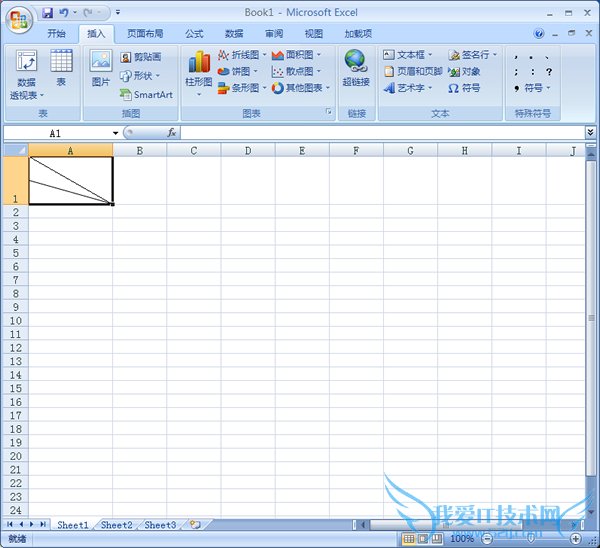The image size is (600, 548).
Task: Insert an Ω symbol (符号)
Action: click(464, 88)
